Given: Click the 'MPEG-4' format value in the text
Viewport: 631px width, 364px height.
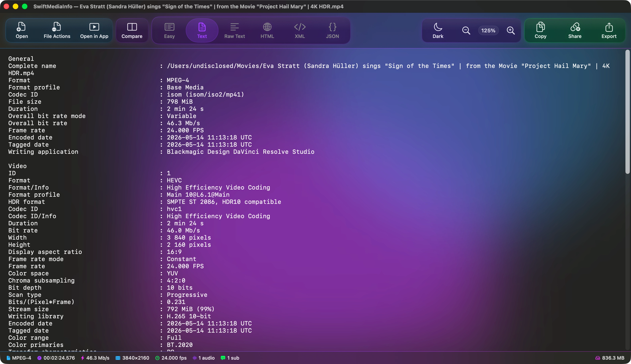Looking at the screenshot, I should tap(178, 80).
